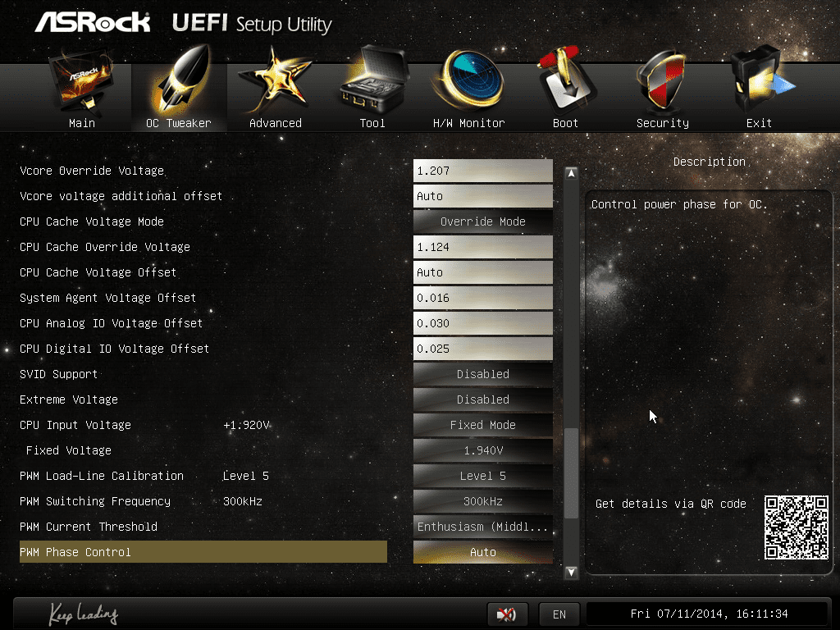Click CPU Cache Voltage Offset Auto field

click(x=482, y=272)
